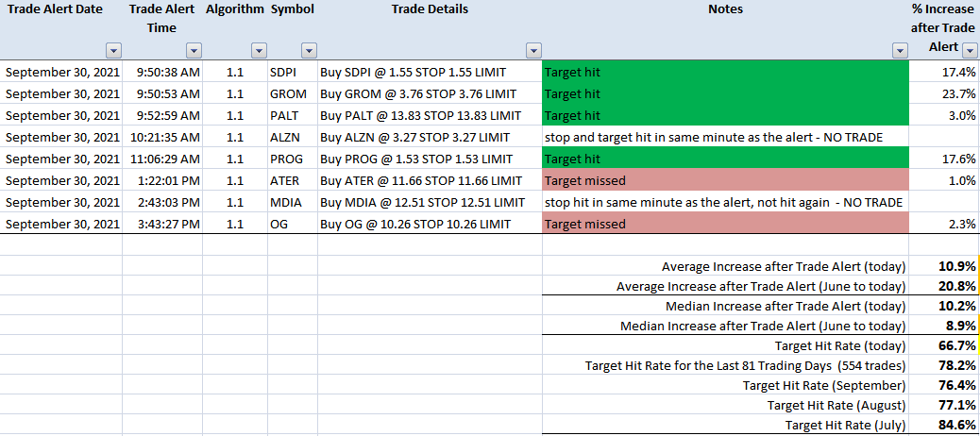980x436 pixels.
Task: Select the OG symbol cell
Action: [293, 224]
